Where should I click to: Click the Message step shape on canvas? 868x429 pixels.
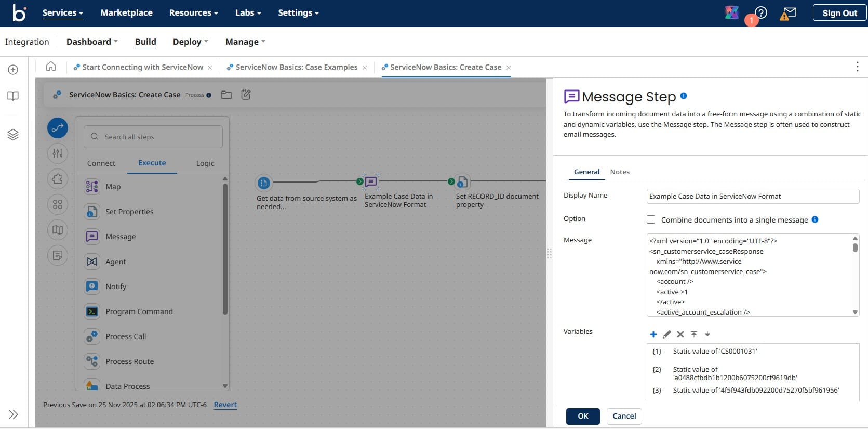(x=371, y=181)
